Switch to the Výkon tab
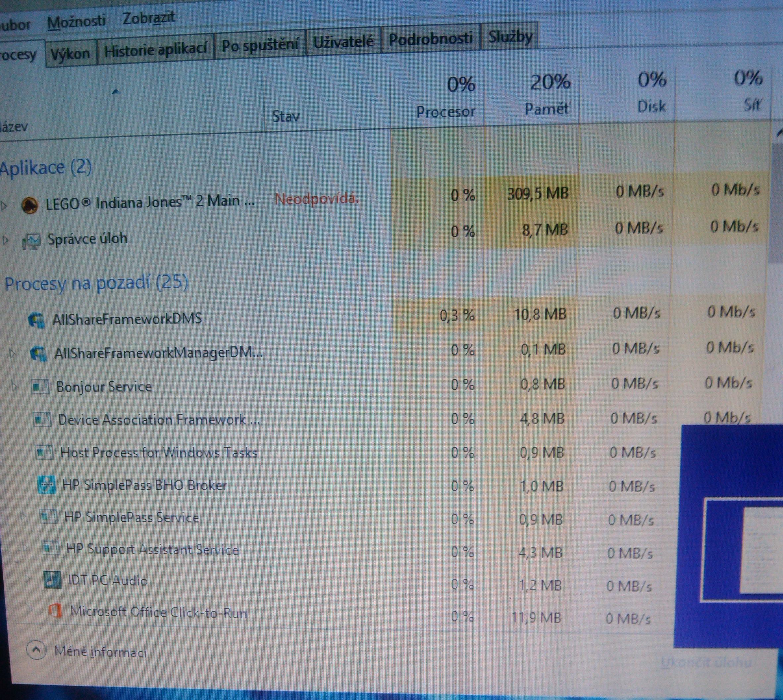783x700 pixels. 70,53
